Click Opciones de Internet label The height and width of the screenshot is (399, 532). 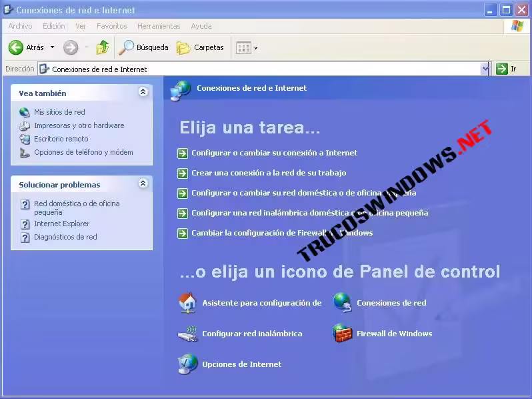coord(241,364)
